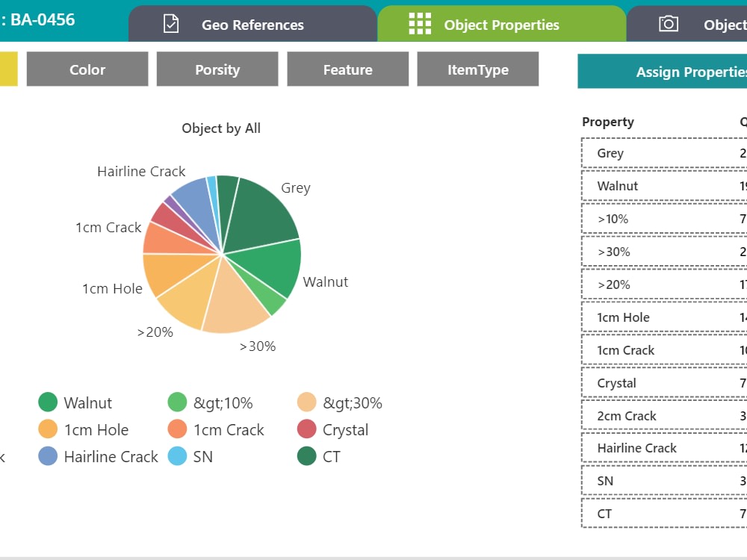Click the Object by All chart title
This screenshot has height=560, width=747.
pos(221,128)
